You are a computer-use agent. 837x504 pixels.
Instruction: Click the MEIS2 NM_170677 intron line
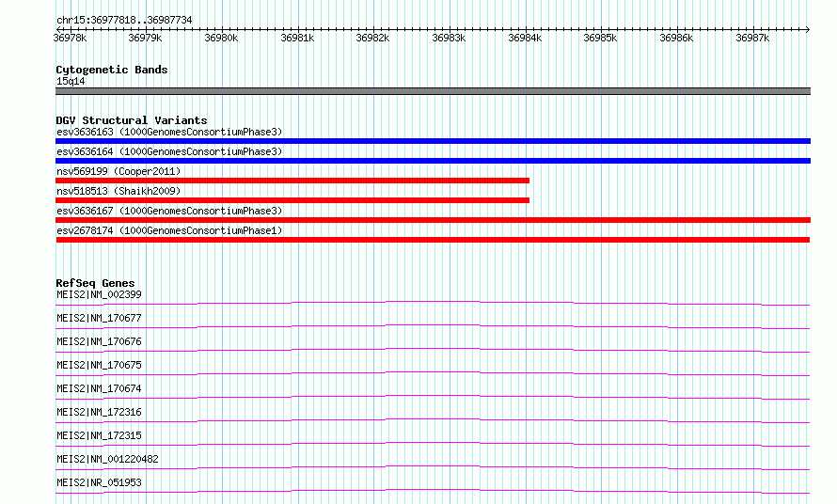point(433,326)
